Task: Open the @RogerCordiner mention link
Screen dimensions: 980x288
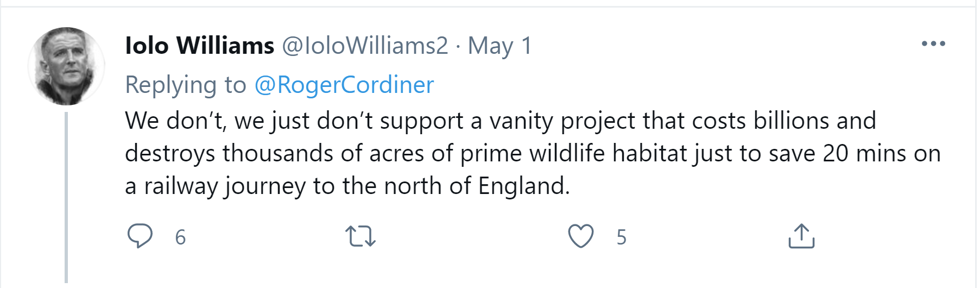Action: pos(344,85)
